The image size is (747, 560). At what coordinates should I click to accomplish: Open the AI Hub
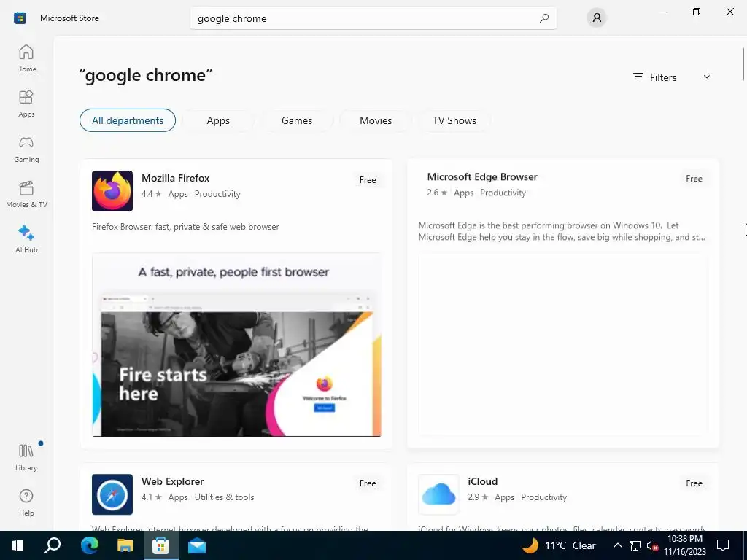pos(26,239)
